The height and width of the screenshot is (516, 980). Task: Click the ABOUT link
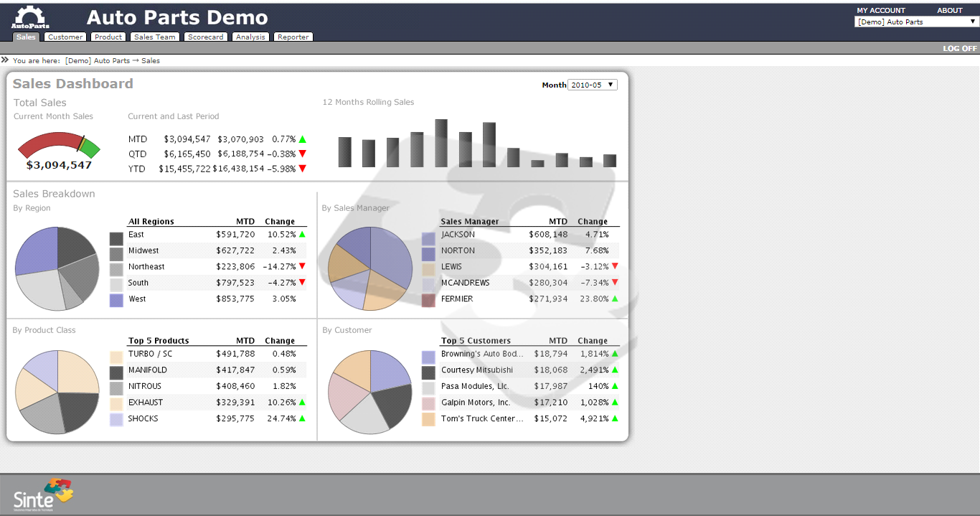[950, 10]
